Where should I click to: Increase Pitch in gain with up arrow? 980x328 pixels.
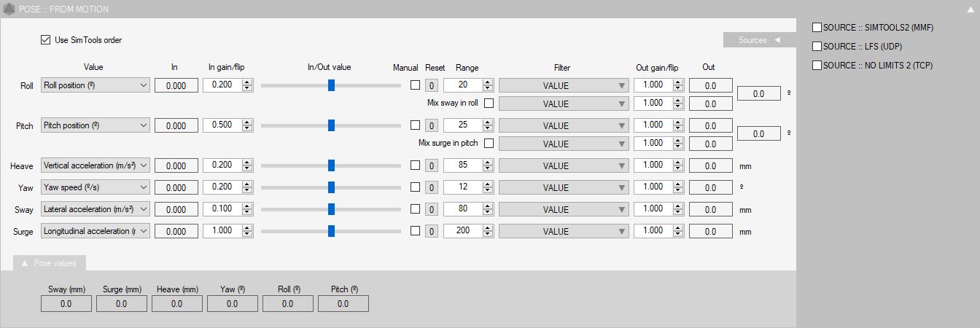coord(246,122)
